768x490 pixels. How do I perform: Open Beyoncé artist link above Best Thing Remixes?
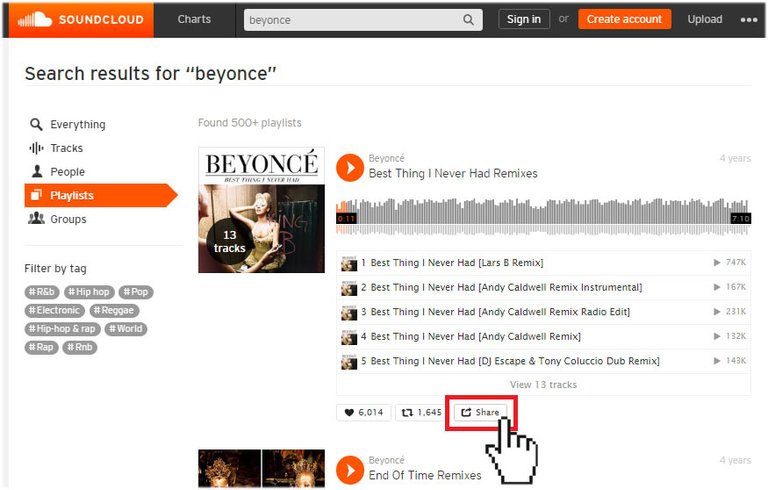[386, 158]
